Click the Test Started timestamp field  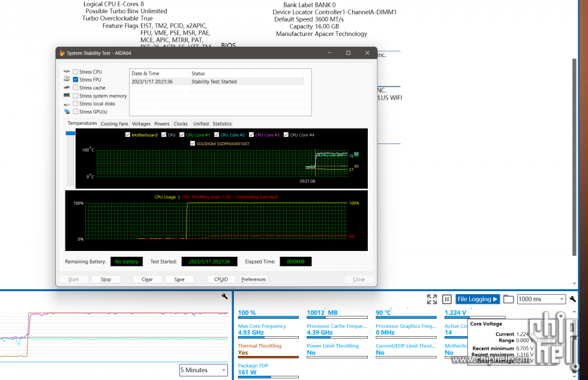pos(209,262)
